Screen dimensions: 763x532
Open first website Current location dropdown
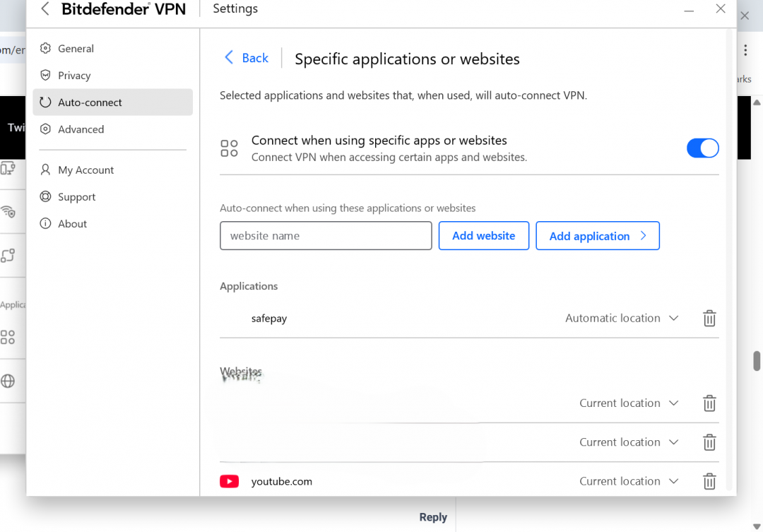coord(629,403)
